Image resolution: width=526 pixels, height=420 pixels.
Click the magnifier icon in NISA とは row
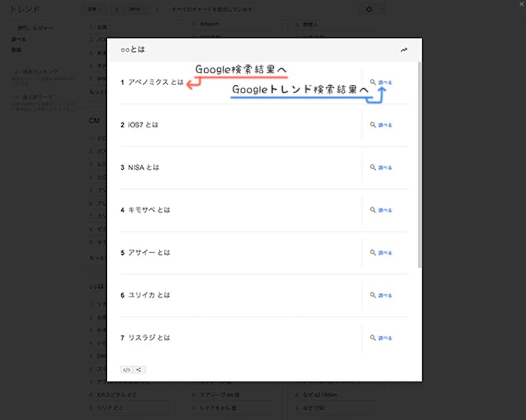[x=373, y=167]
